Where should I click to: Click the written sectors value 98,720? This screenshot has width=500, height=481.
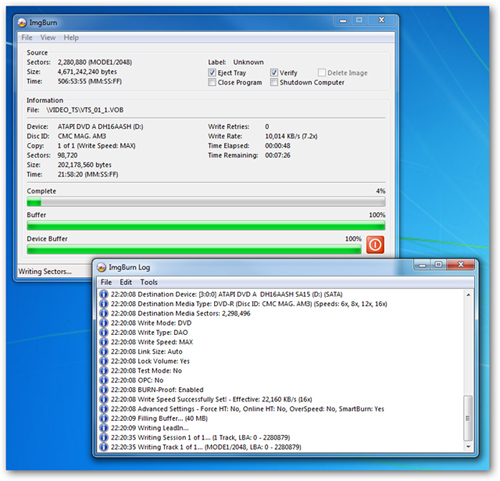pyautogui.click(x=67, y=155)
